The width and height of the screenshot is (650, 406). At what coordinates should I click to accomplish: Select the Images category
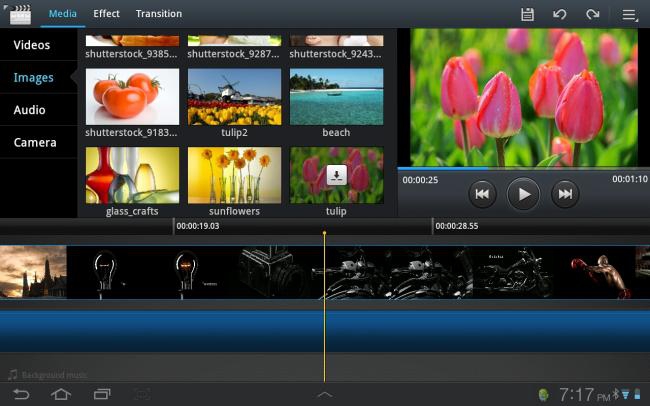pos(39,78)
